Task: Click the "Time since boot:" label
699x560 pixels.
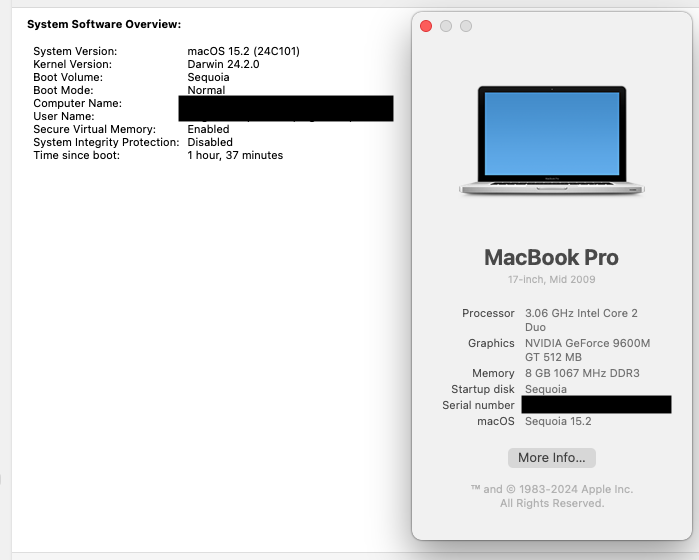Action: point(76,155)
